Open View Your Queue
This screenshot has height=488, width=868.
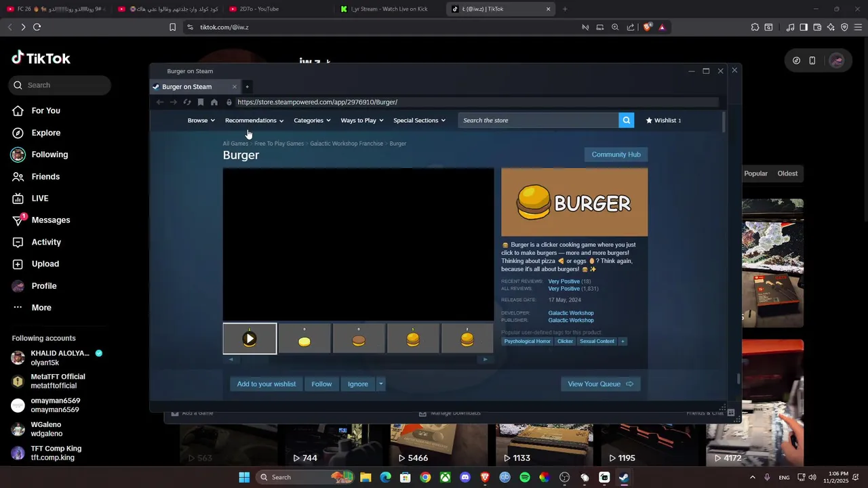[x=600, y=384]
